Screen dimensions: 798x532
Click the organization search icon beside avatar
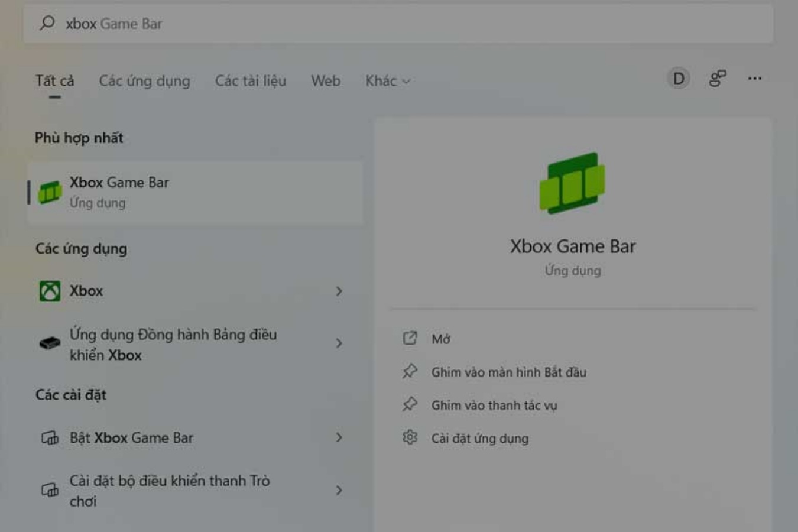tap(717, 79)
